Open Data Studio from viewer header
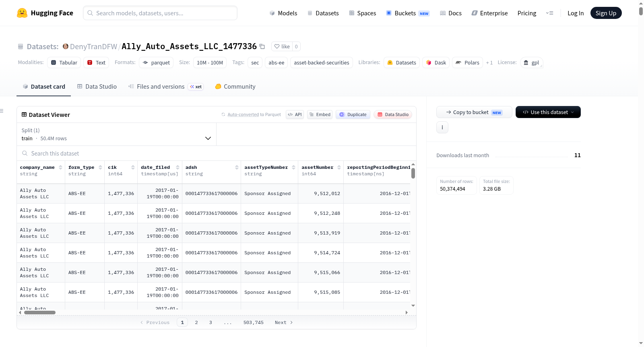644x347 pixels. click(393, 114)
